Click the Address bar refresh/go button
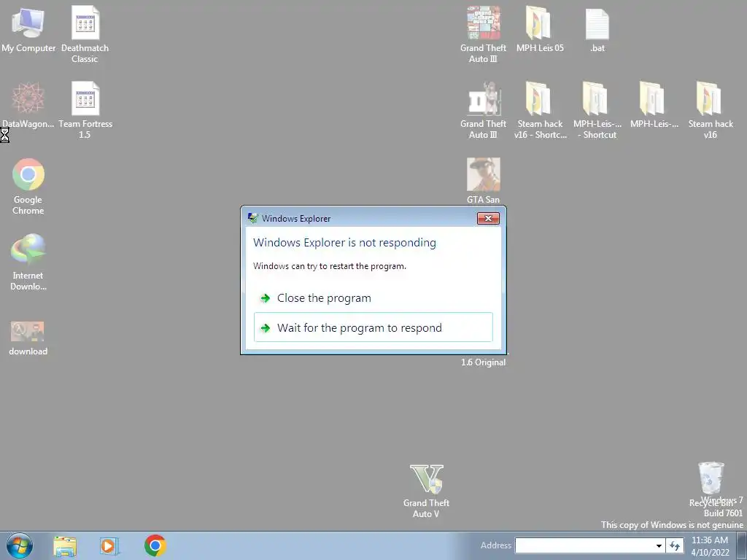This screenshot has width=747, height=560. [675, 545]
